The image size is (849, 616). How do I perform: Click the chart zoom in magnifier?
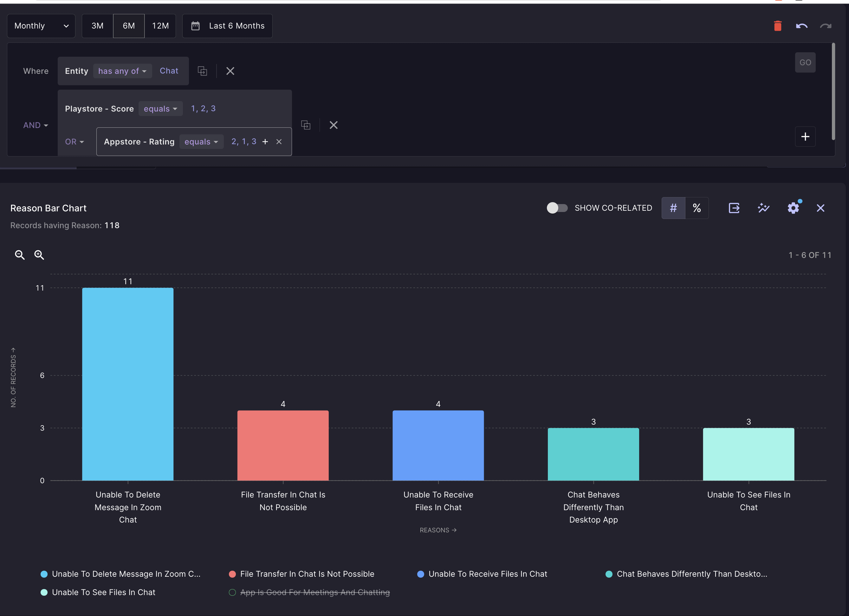[39, 255]
